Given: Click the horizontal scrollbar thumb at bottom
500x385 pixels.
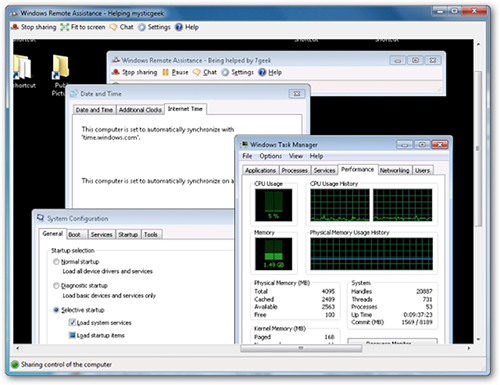Looking at the screenshot, I should 301,348.
